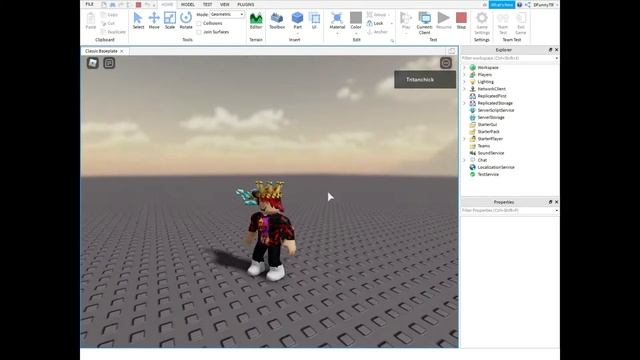The height and width of the screenshot is (360, 640).
Task: Open the Material picker
Action: click(x=337, y=20)
